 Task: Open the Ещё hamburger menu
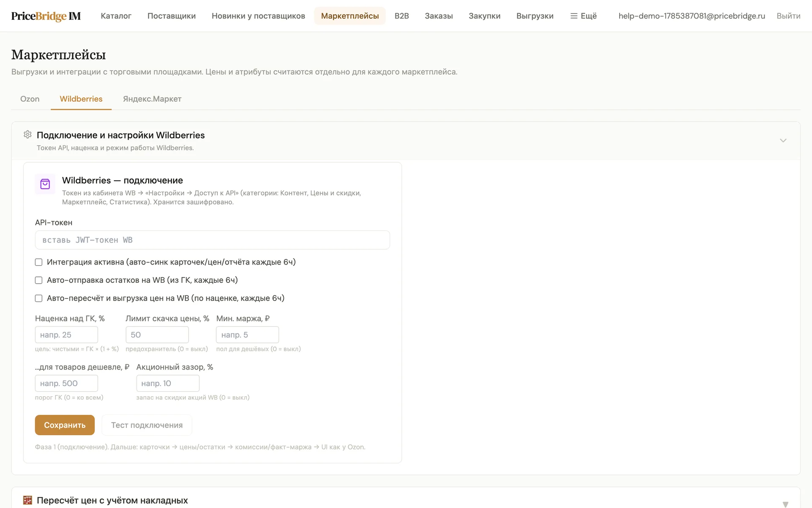[x=584, y=16]
